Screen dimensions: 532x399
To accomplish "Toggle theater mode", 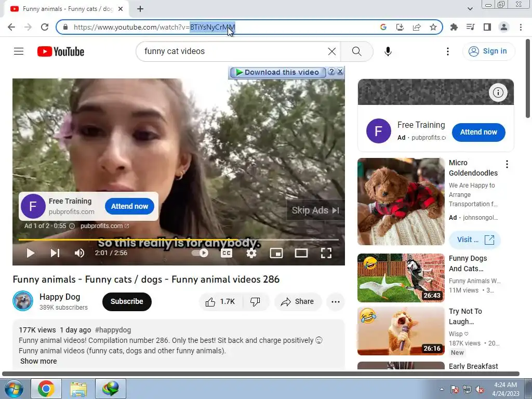I will coord(301,253).
